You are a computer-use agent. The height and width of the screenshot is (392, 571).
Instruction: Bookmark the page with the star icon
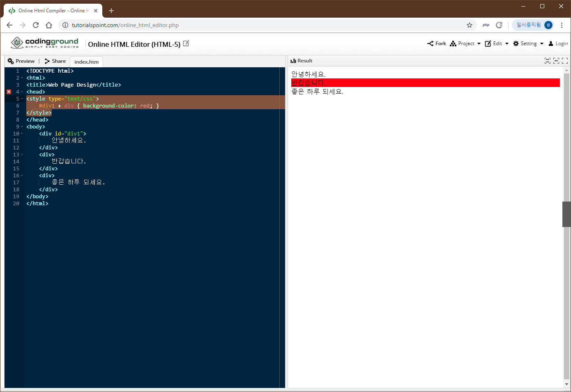tap(470, 25)
